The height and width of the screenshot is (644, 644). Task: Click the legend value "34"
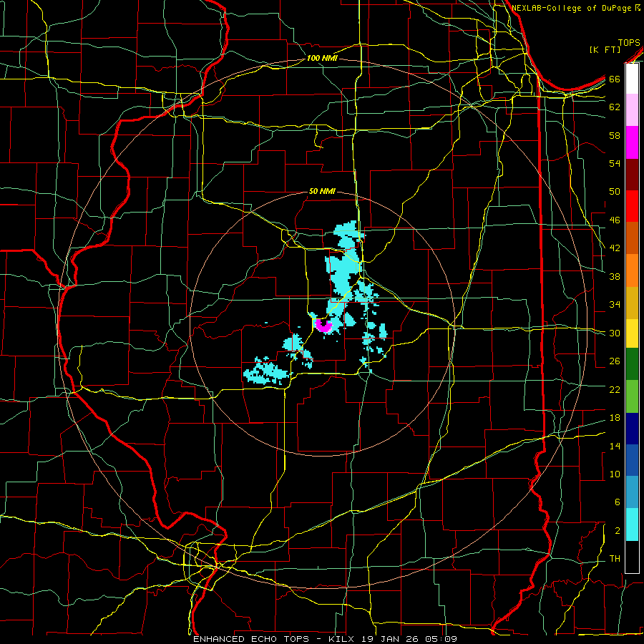coord(615,305)
